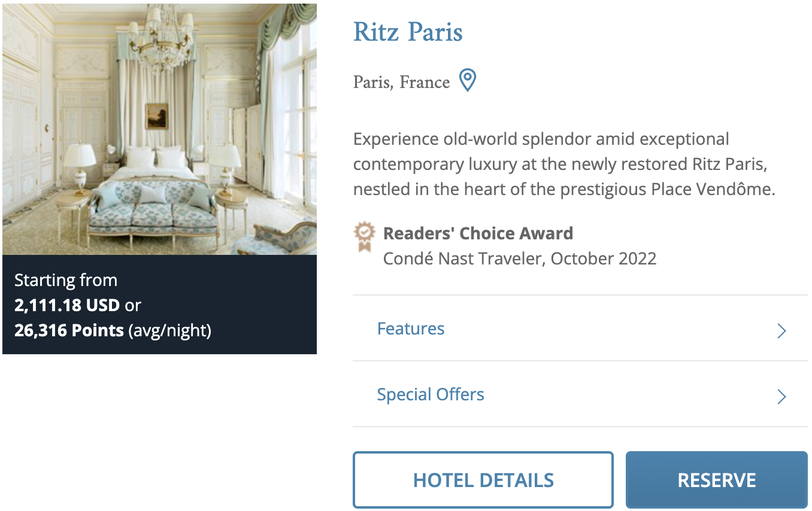Click the location pin icon beside Paris, France
812x511 pixels.
pos(466,80)
